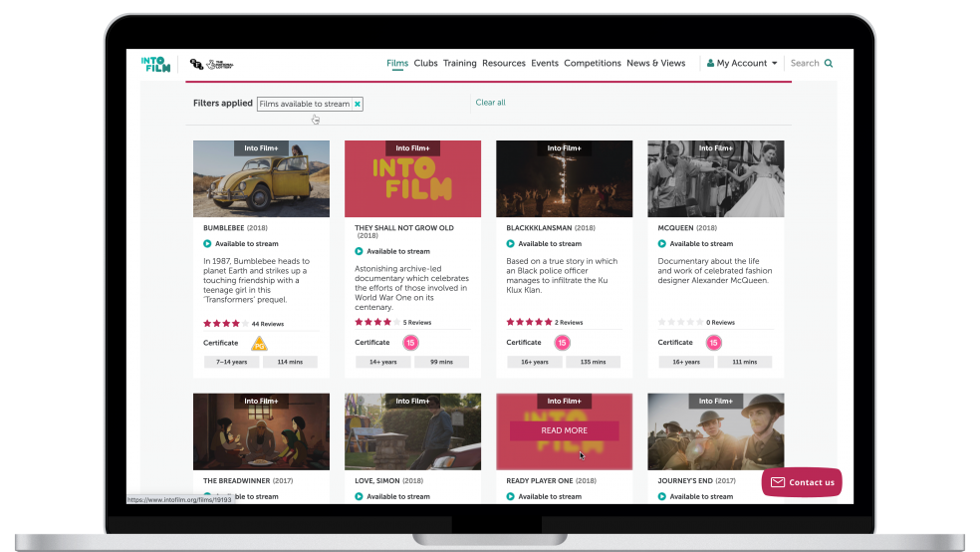Image resolution: width=980 pixels, height=552 pixels.
Task: Click the 111 mins tag
Action: tap(744, 362)
